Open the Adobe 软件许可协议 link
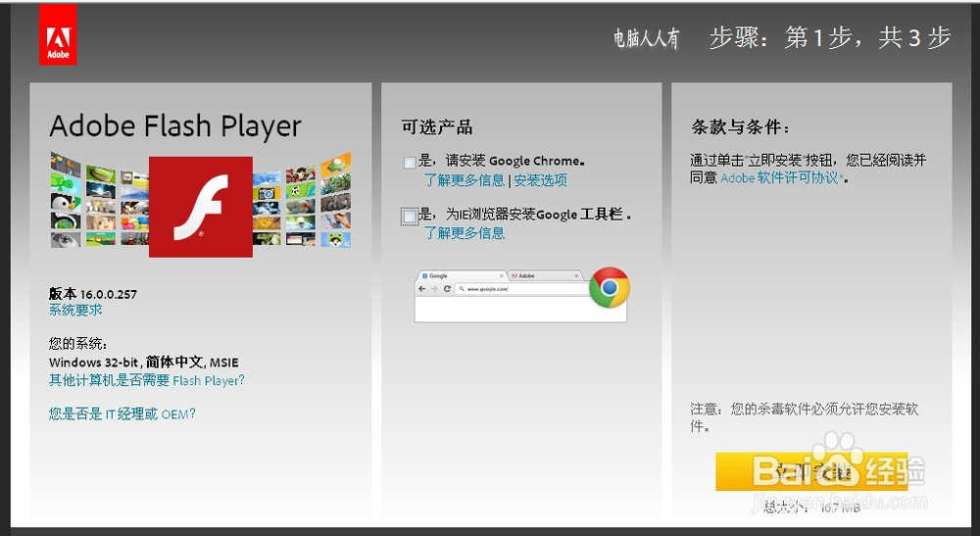This screenshot has width=980, height=536. pos(781,178)
